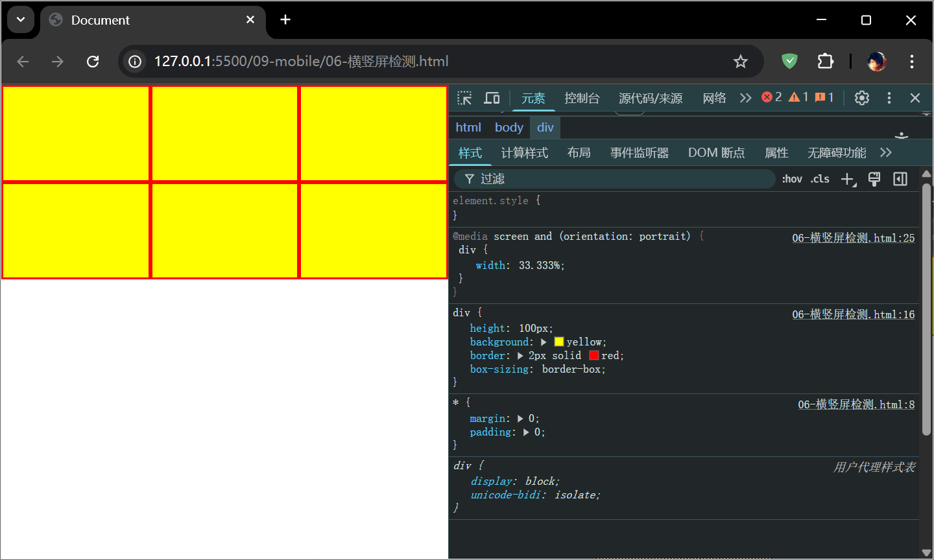Click the 过滤 styles filter field
934x560 pixels.
[616, 179]
